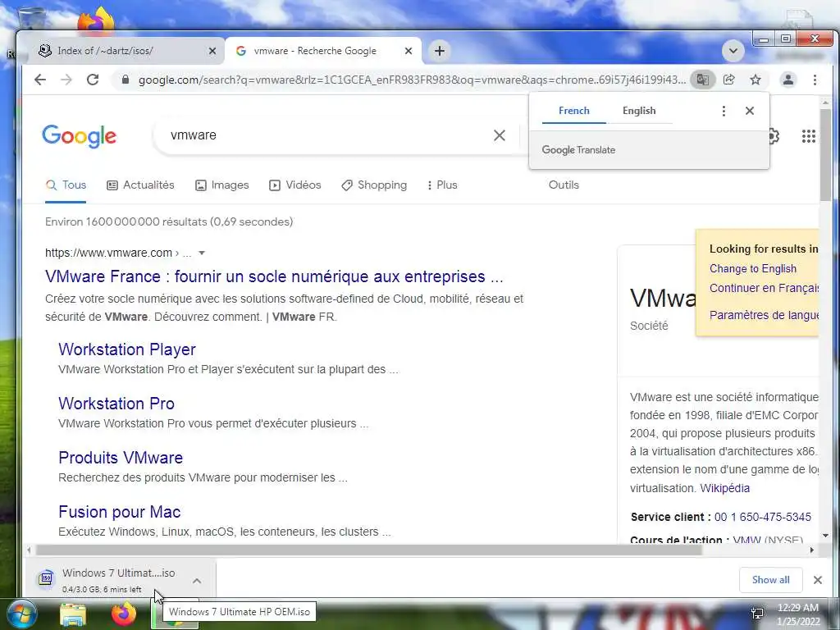Screen dimensions: 840x630
Task: Go back with the browser back arrow
Action: pos(40,80)
